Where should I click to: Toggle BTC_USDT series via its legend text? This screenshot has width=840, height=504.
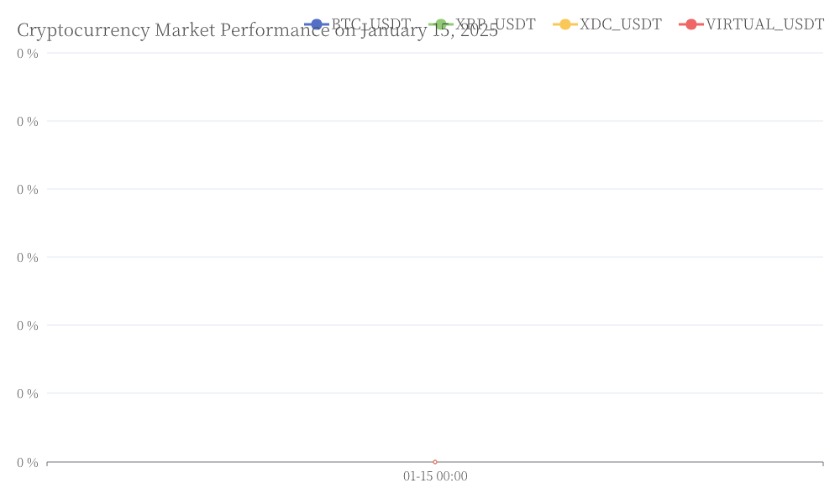click(x=370, y=24)
